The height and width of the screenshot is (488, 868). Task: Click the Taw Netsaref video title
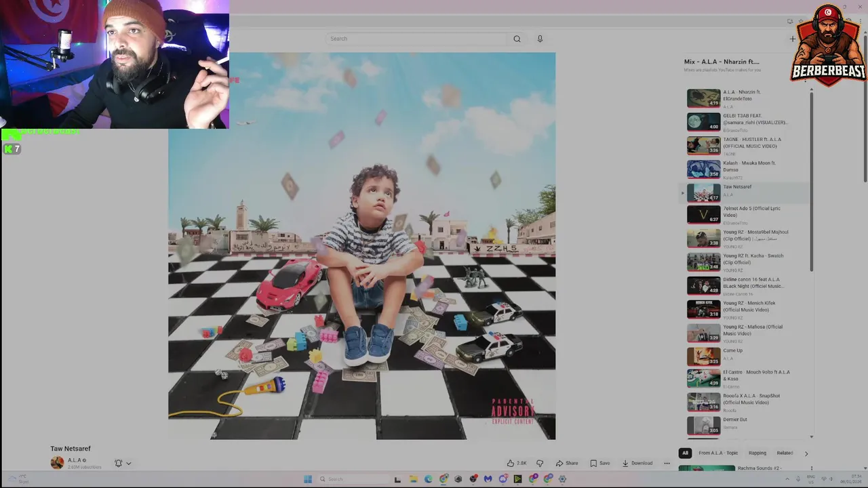click(x=71, y=449)
